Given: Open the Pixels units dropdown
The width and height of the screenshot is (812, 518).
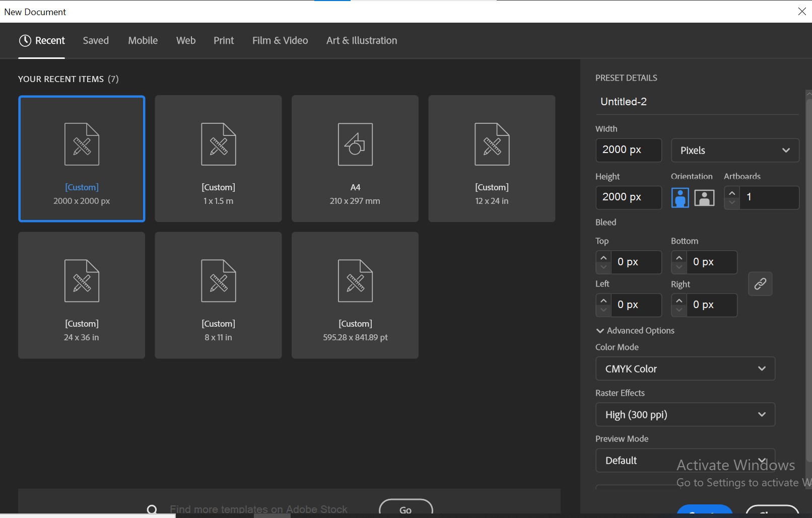Looking at the screenshot, I should click(x=735, y=151).
